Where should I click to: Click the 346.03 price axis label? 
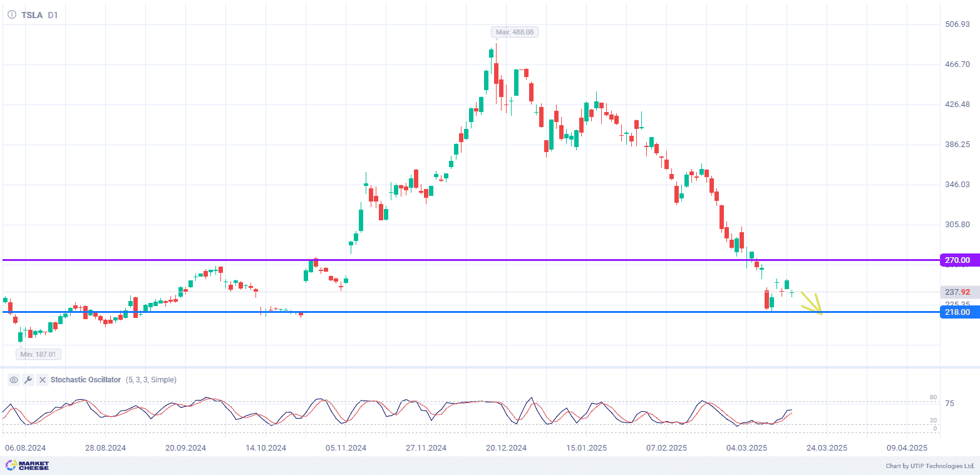coord(957,185)
